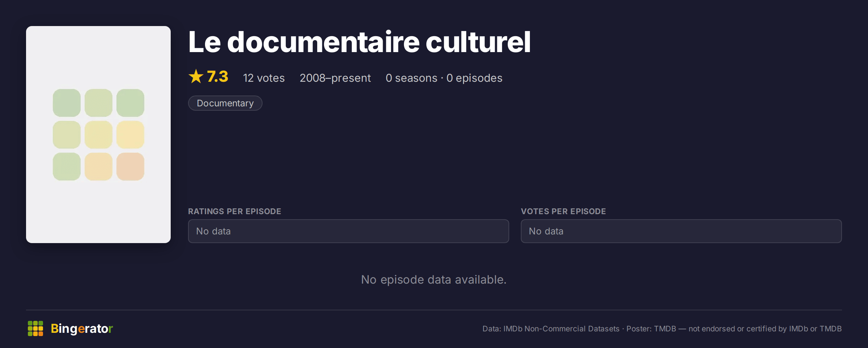Click the yellow rating star icon
868x348 pixels.
coord(196,76)
